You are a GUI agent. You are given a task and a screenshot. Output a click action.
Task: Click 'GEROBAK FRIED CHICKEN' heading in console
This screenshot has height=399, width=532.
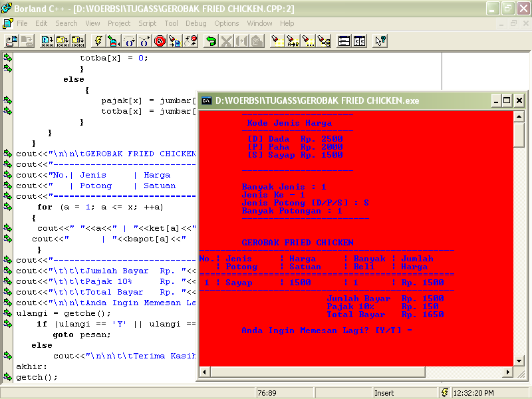pos(297,243)
